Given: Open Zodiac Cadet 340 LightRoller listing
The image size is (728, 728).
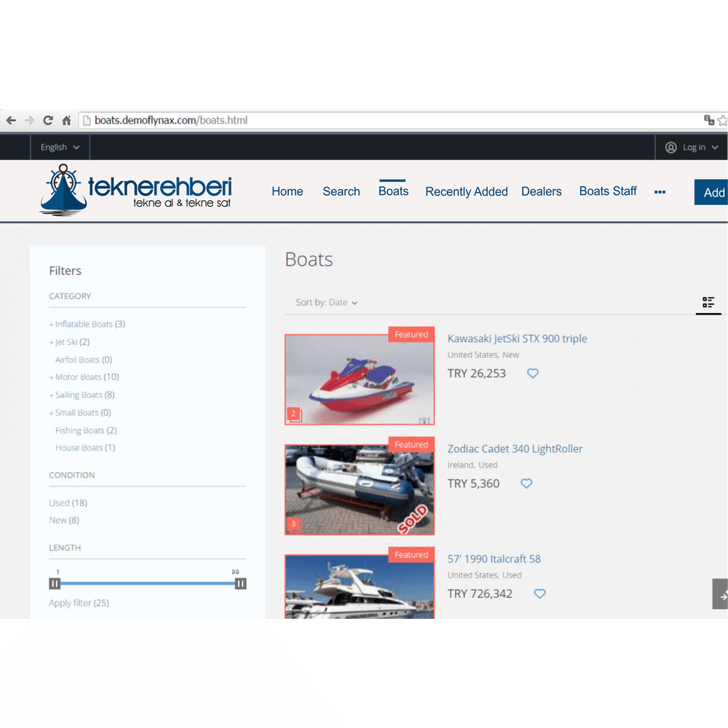Looking at the screenshot, I should pos(515,448).
